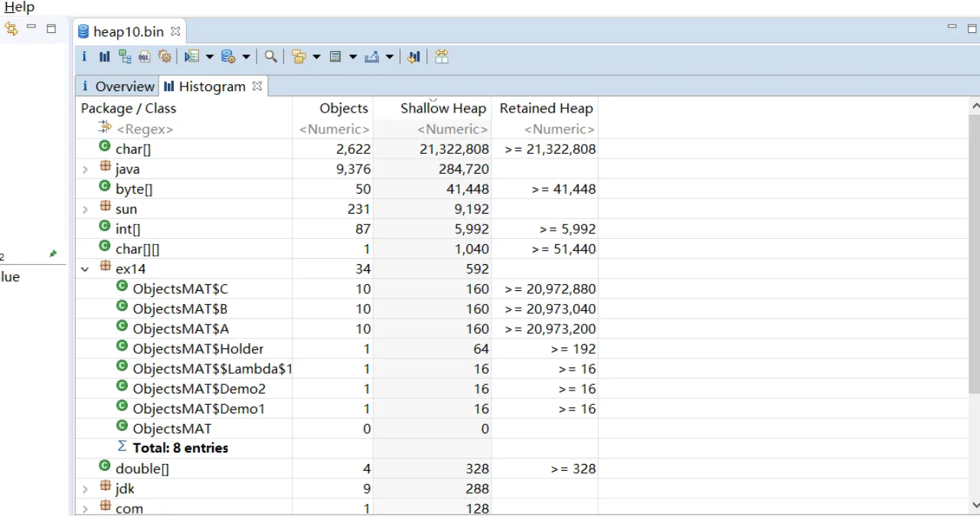The image size is (980, 516).
Task: Sort by the Shallow Heap column header
Action: tap(443, 109)
